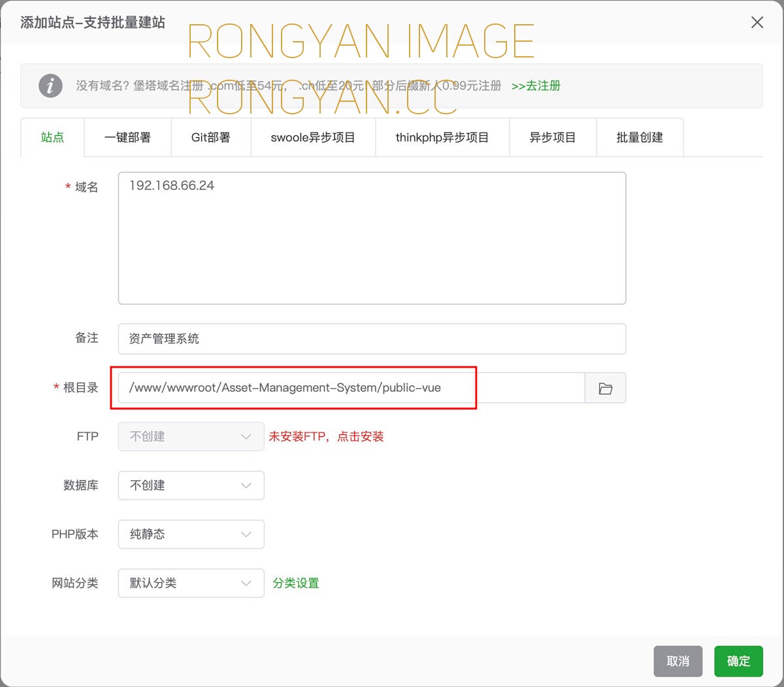Open the 网站分类 默认分类 dropdown
Image resolution: width=784 pixels, height=687 pixels.
click(191, 583)
